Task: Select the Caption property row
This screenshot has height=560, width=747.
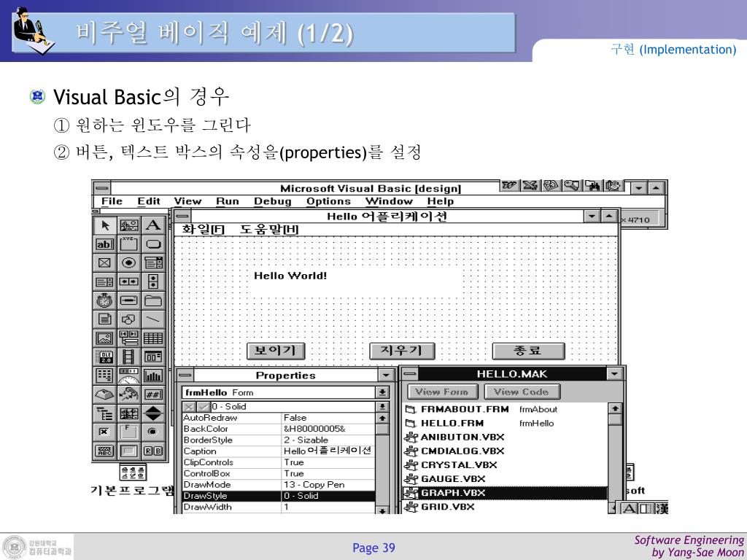Action: coord(279,451)
